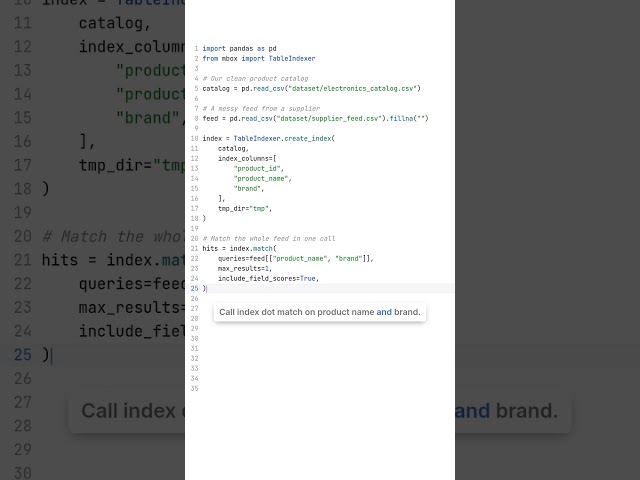Click small line number 35 in center gutter
This screenshot has width=640, height=480.
pos(194,389)
